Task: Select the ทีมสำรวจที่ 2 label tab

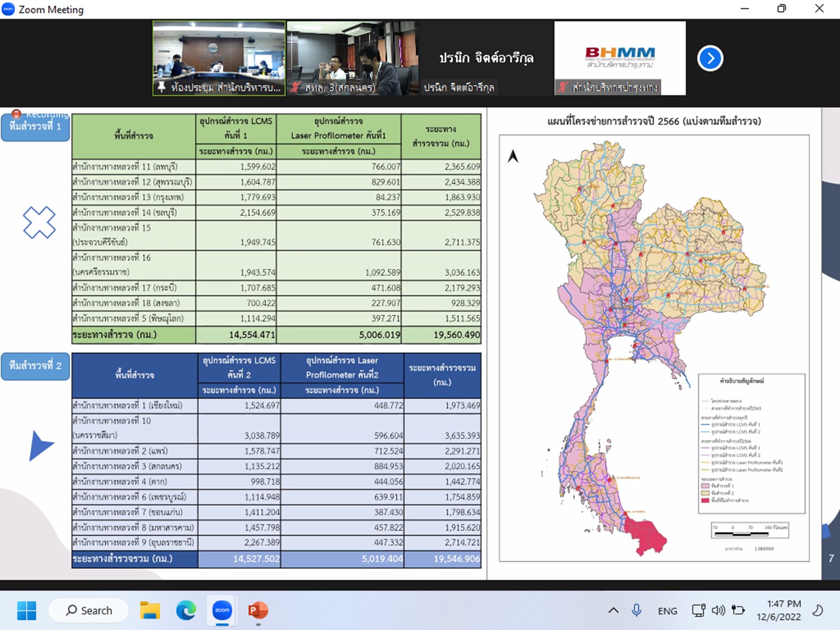Action: tap(35, 366)
